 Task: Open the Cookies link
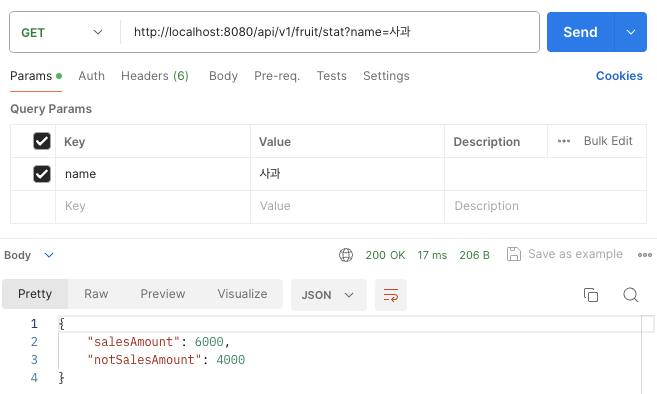(x=619, y=76)
